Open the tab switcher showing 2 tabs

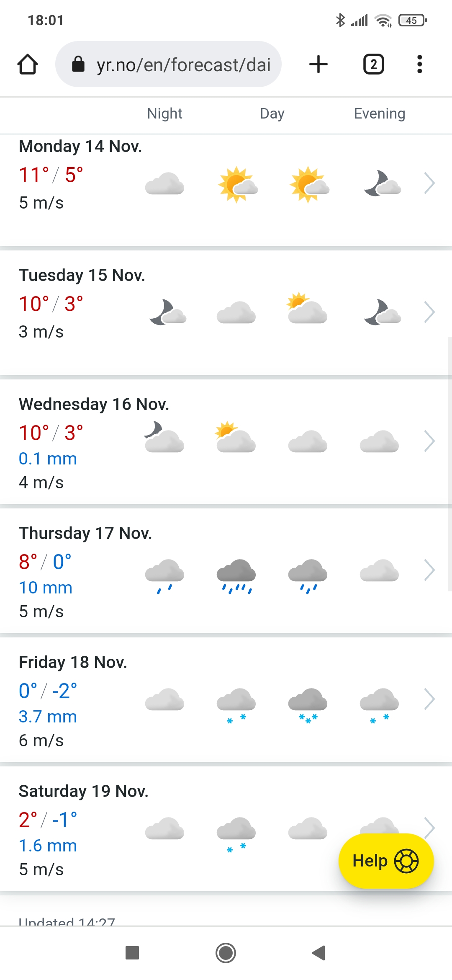(x=373, y=64)
